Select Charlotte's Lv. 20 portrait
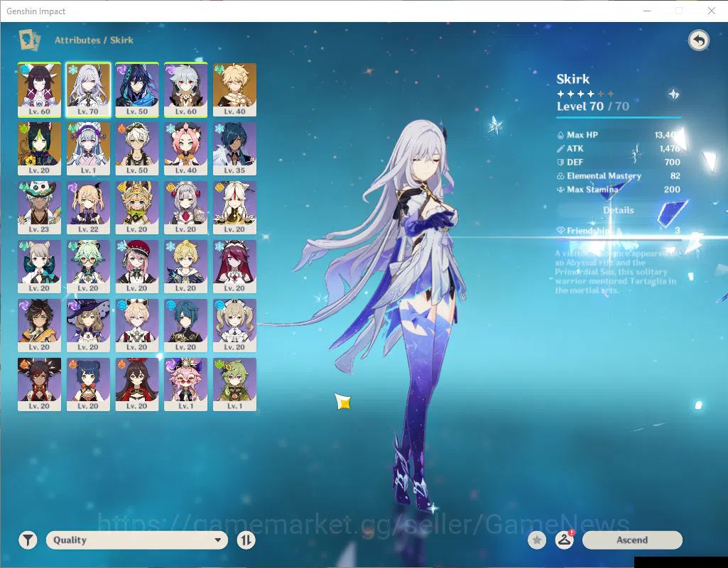Image resolution: width=728 pixels, height=568 pixels. pyautogui.click(x=137, y=266)
